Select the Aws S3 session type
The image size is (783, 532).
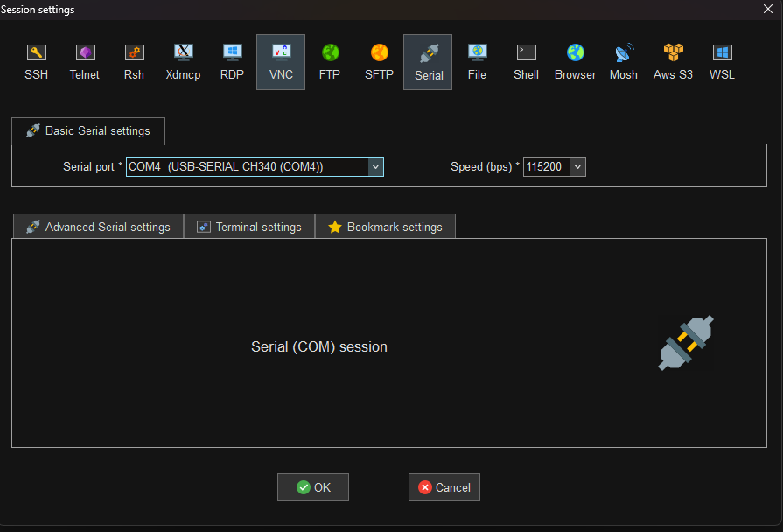(x=673, y=62)
